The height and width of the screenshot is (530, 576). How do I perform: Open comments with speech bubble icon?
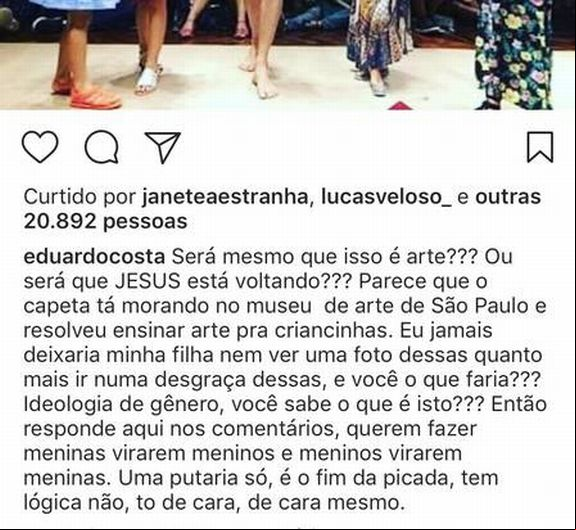[x=102, y=147]
